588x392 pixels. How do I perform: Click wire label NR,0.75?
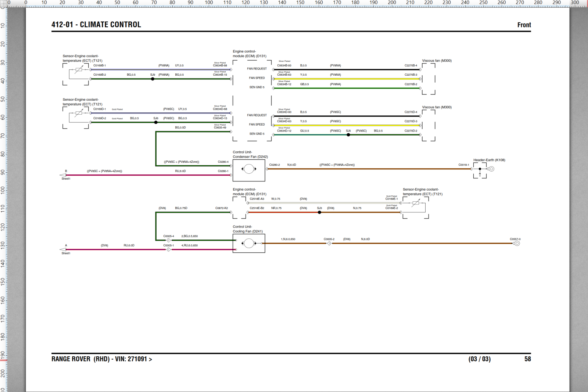pos(276,208)
